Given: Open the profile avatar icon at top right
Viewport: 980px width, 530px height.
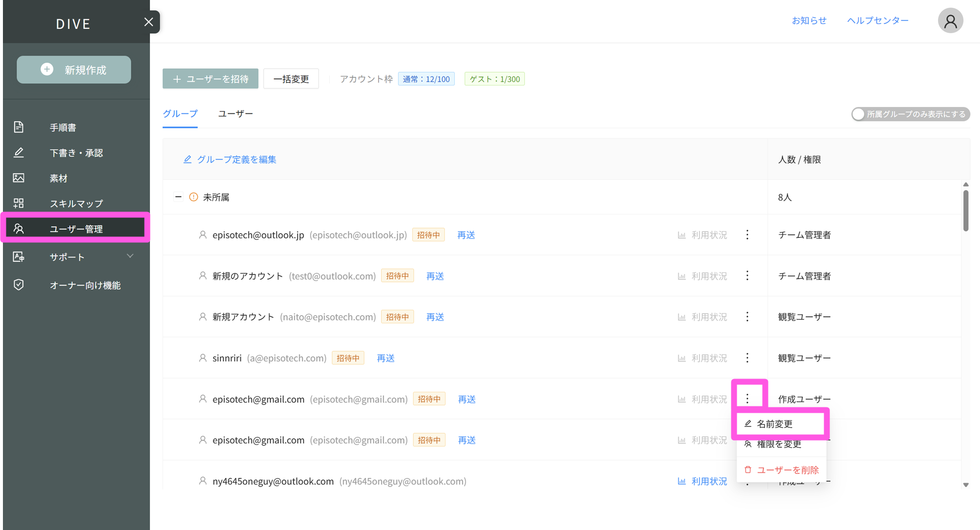Looking at the screenshot, I should 950,21.
